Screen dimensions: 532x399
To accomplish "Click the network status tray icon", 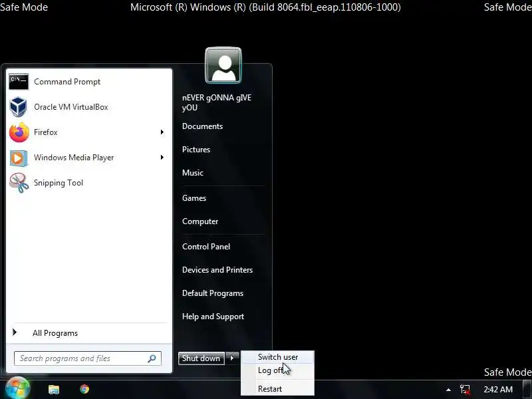I will tap(465, 390).
